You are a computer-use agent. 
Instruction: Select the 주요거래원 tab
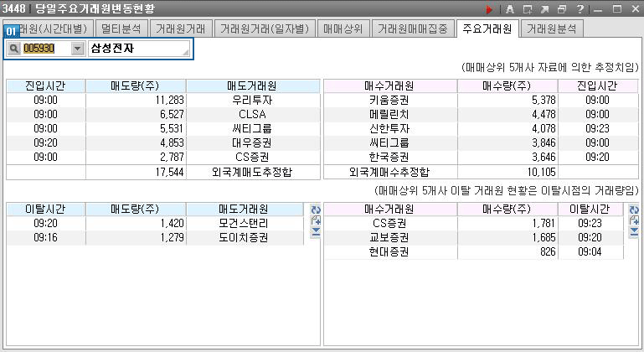tap(487, 28)
